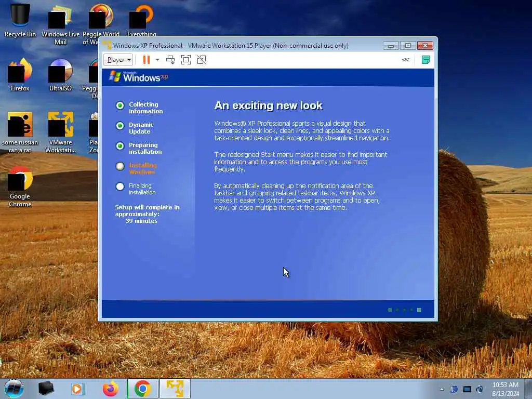Viewport: 532px width, 399px height.
Task: Open VMware Workstation desktop shortcut
Action: [x=60, y=132]
